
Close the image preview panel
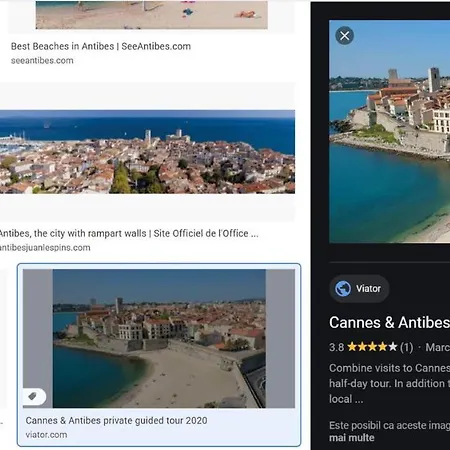[x=345, y=36]
